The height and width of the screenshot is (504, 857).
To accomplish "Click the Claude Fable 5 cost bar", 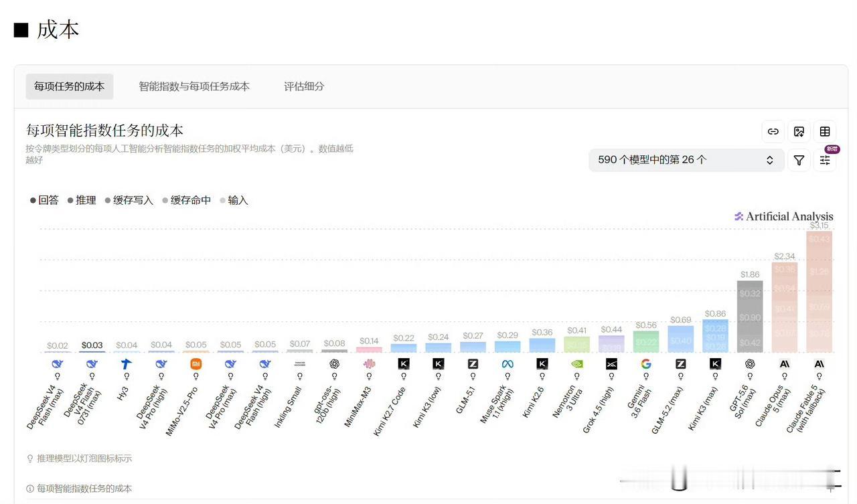I will [x=820, y=292].
